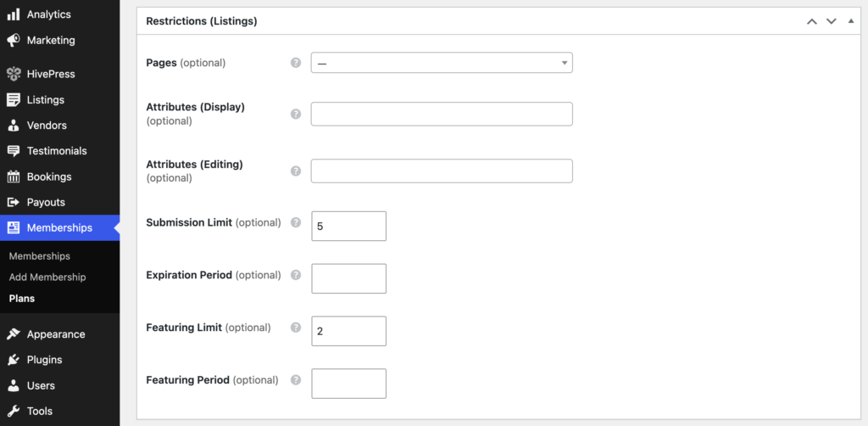This screenshot has height=426, width=868.
Task: Open the Add Membership submenu link
Action: [47, 277]
